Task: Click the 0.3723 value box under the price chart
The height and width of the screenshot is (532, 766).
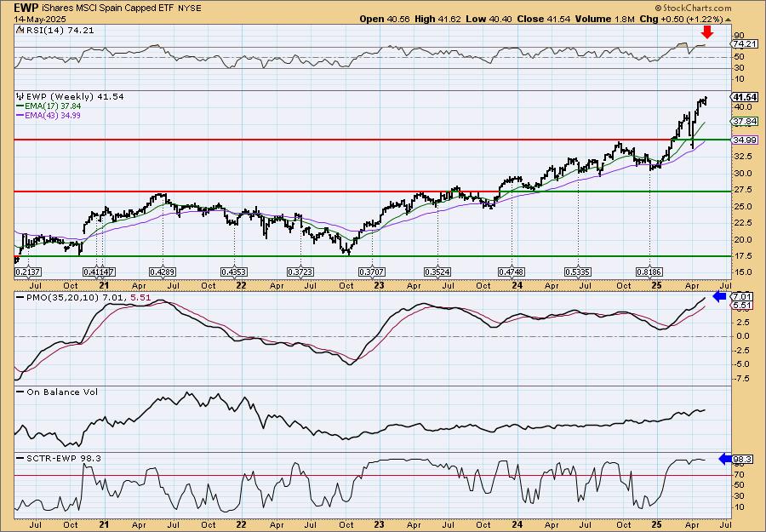Action: [300, 272]
